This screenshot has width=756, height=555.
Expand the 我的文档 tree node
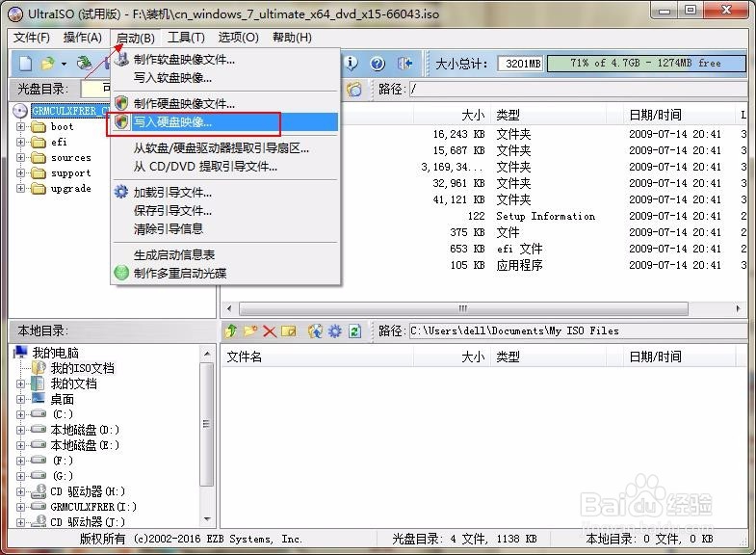click(x=21, y=383)
